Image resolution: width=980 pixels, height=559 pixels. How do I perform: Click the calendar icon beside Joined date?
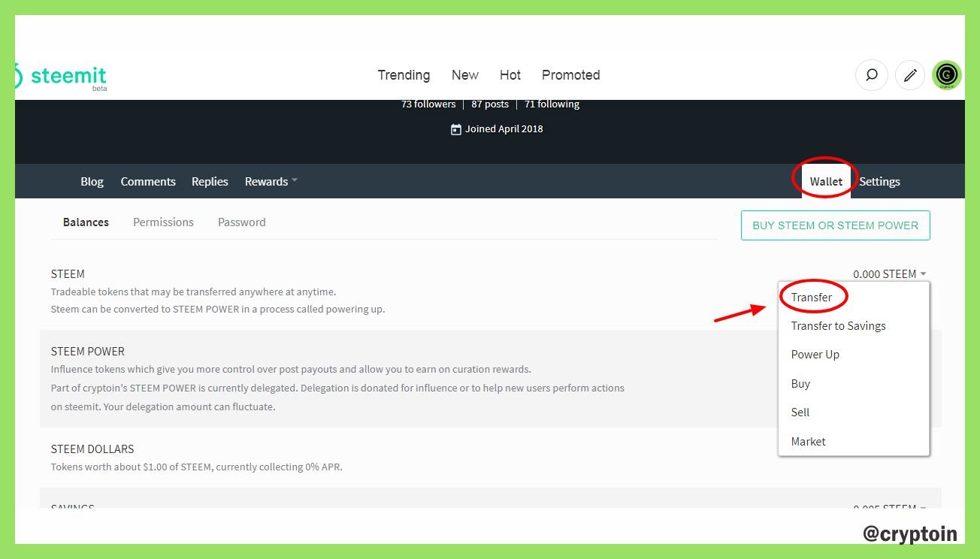pyautogui.click(x=455, y=129)
